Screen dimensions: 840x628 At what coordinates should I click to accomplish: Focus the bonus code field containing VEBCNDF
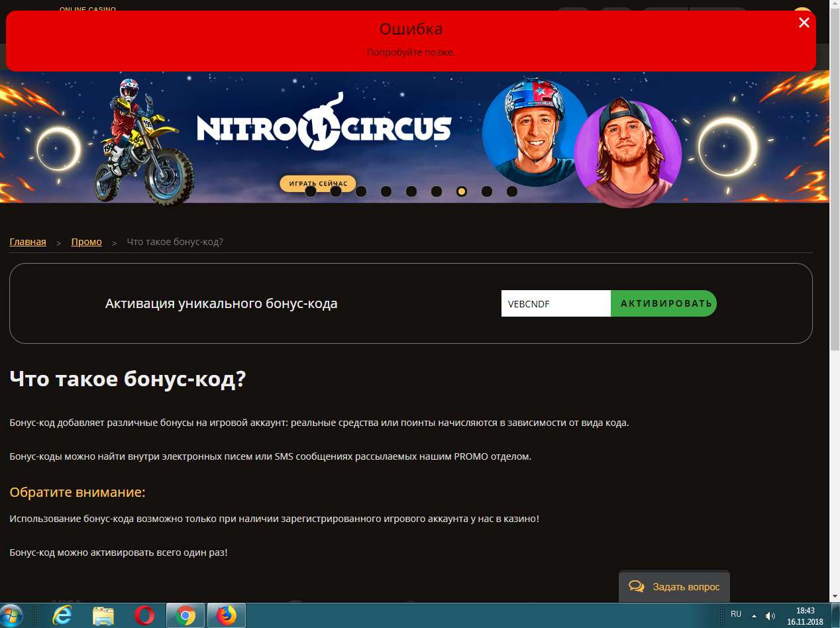click(x=556, y=303)
